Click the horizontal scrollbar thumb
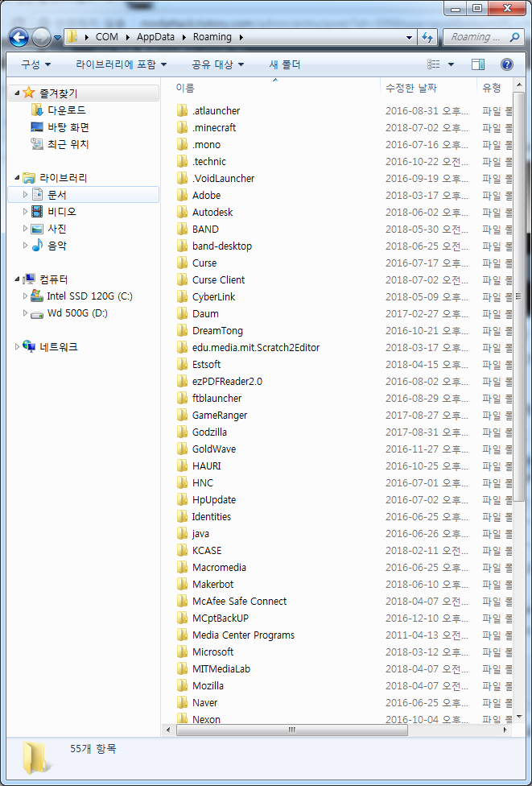Viewport: 532px width, 786px height. pyautogui.click(x=292, y=730)
